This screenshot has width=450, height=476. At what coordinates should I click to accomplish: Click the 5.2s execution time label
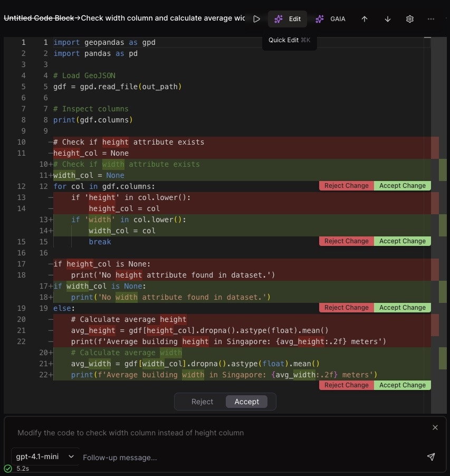[23, 469]
